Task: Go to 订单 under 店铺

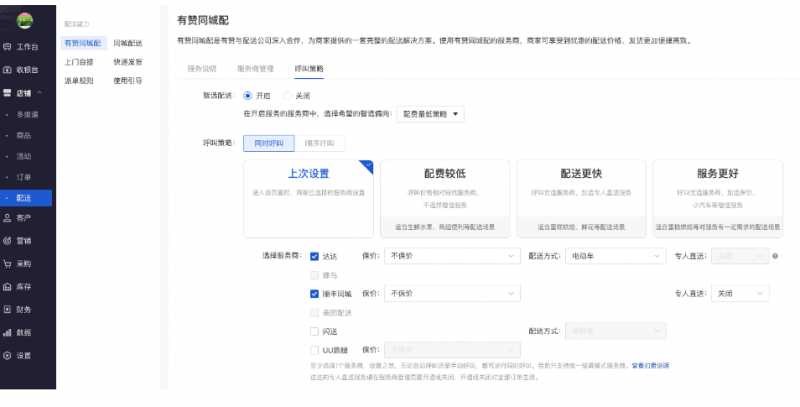Action: tap(24, 177)
